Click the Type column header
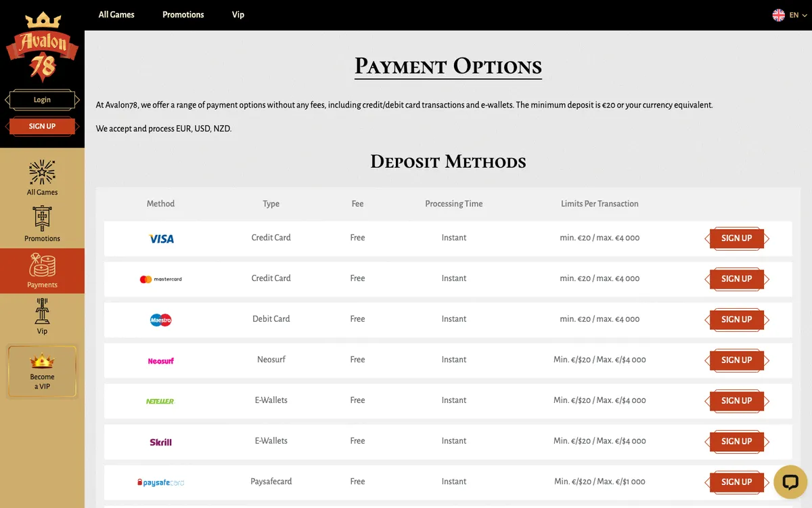The height and width of the screenshot is (508, 812). (x=271, y=203)
